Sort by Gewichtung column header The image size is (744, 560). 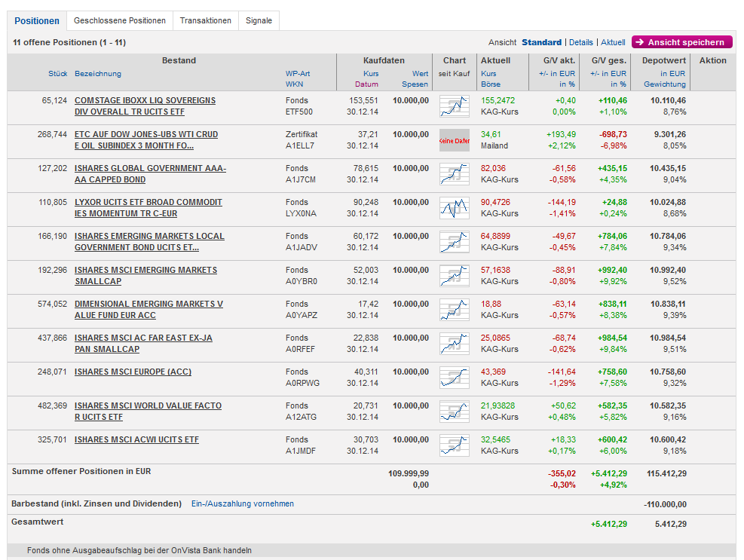(665, 84)
